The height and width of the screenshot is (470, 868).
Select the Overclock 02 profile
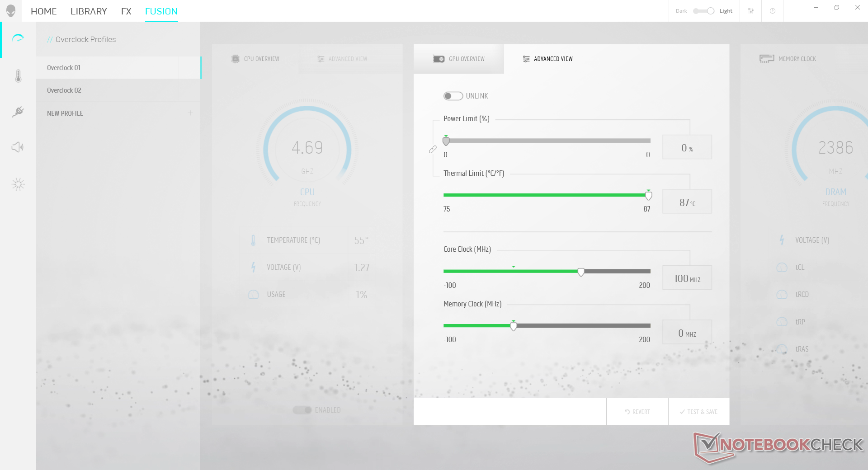(x=64, y=90)
